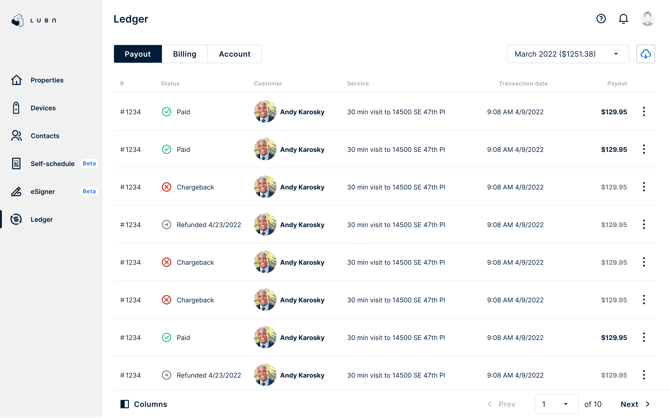The width and height of the screenshot is (670, 418).
Task: Open the help question mark icon
Action: coord(601,19)
